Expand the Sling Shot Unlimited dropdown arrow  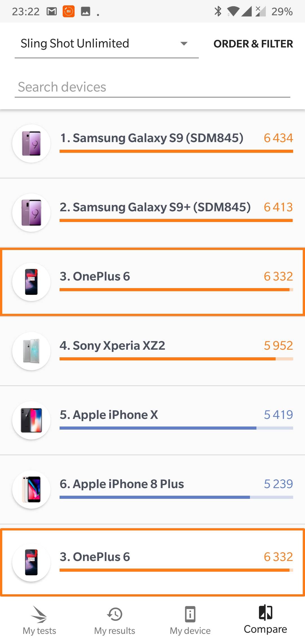(x=184, y=43)
